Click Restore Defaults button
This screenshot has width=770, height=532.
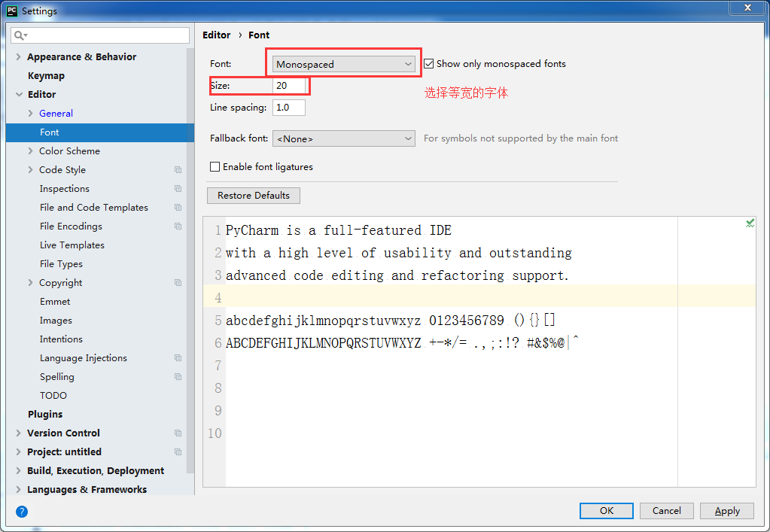coord(254,196)
